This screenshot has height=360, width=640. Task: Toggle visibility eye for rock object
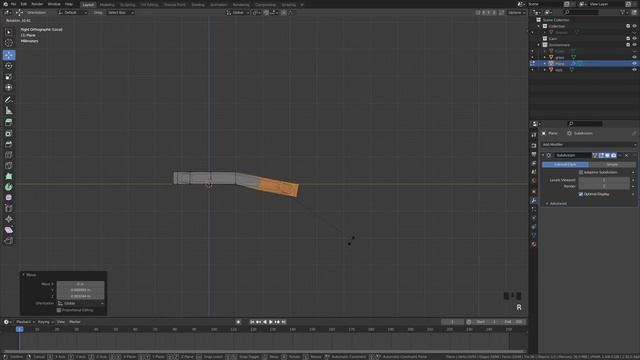634,70
